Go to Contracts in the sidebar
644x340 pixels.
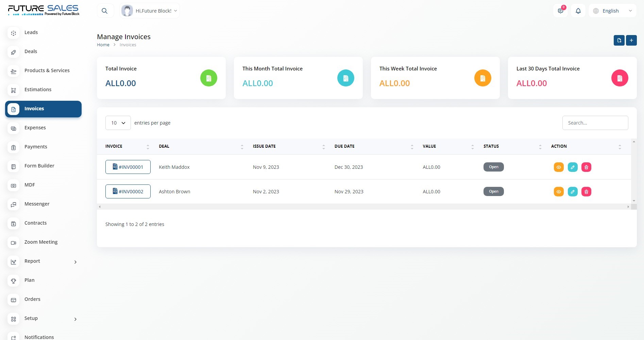35,223
